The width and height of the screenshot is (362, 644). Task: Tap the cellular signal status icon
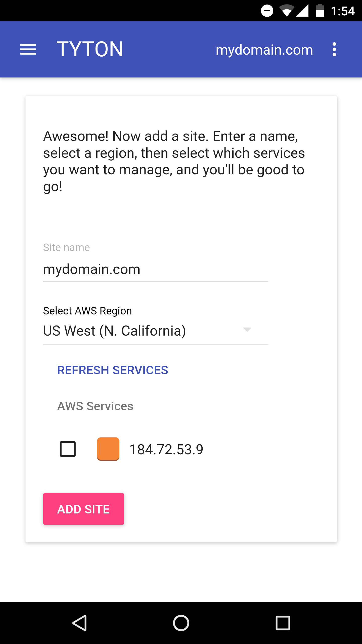tap(302, 11)
